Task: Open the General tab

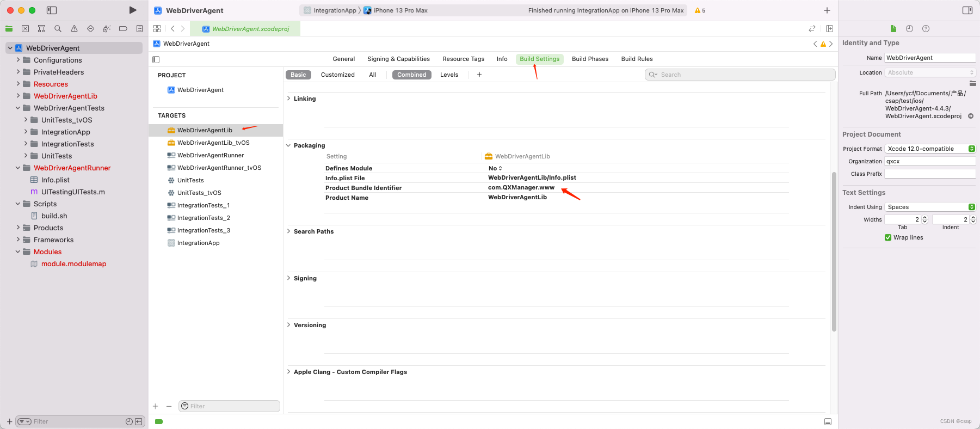Action: (344, 59)
